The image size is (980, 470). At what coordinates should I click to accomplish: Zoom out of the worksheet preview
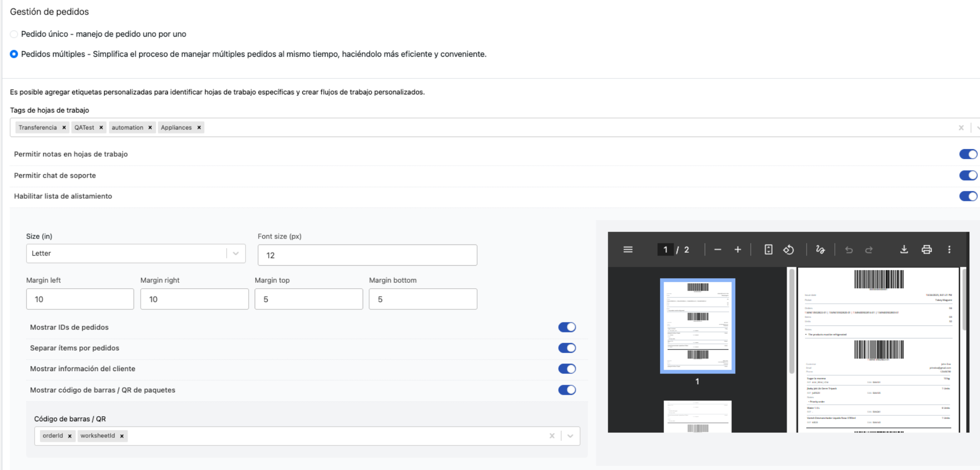[x=717, y=250]
